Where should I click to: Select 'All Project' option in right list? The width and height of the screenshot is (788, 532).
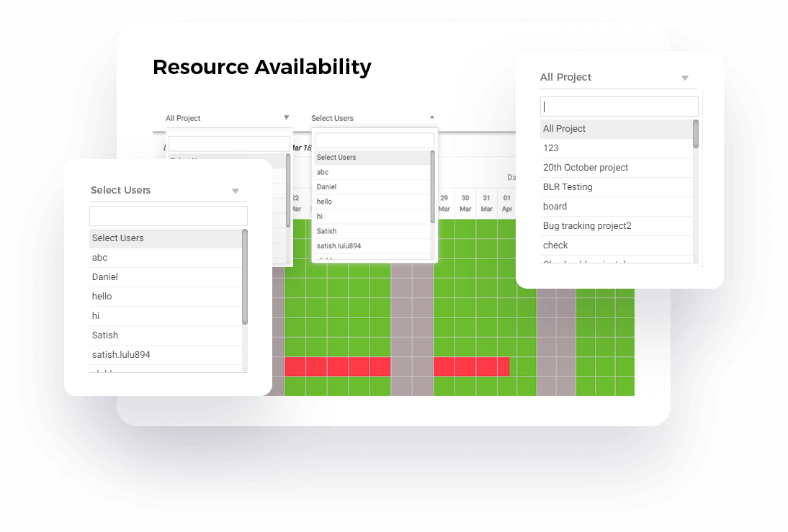click(x=616, y=129)
